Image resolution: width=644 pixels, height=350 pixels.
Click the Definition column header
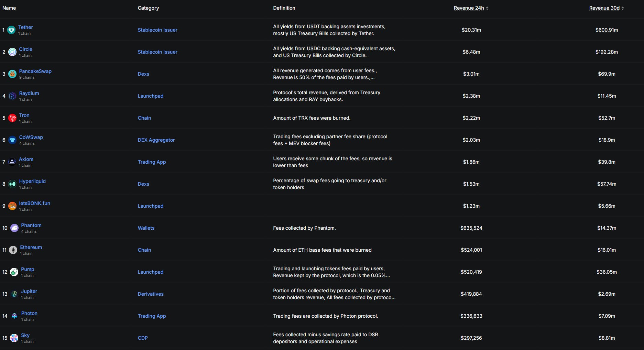284,8
